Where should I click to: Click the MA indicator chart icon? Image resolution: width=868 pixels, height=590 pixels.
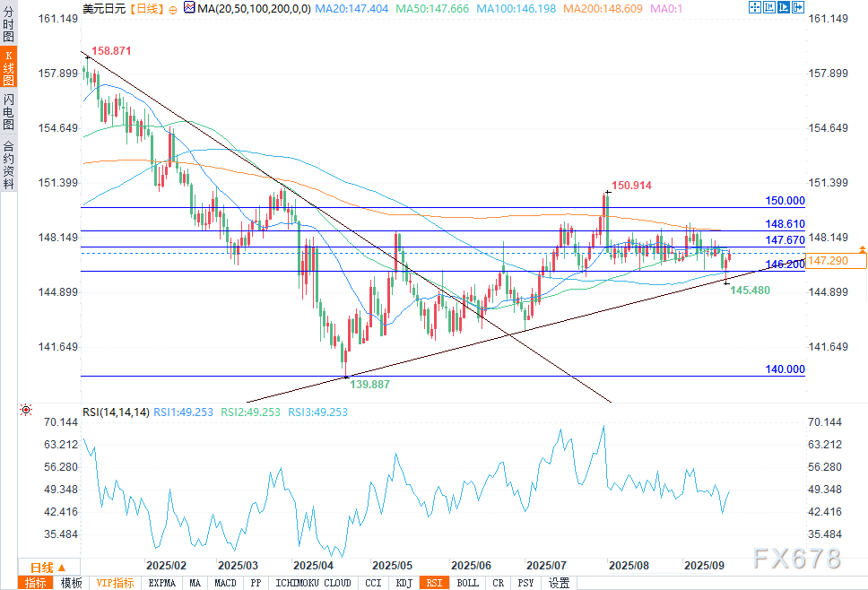(188, 7)
